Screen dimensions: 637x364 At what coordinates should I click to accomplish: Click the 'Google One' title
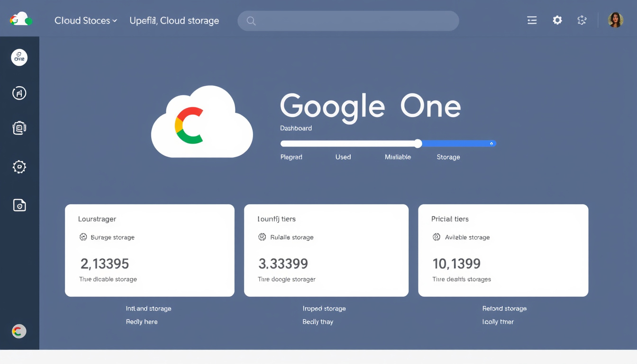pyautogui.click(x=370, y=107)
